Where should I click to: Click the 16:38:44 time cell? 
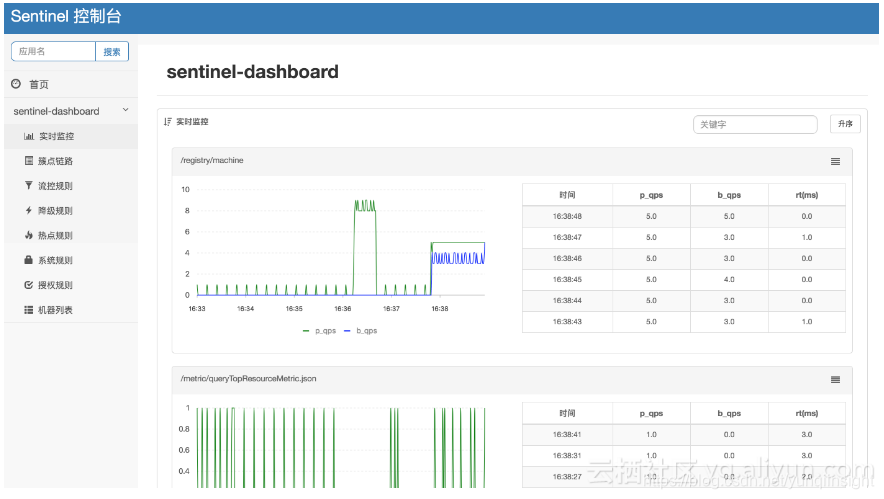pos(567,301)
